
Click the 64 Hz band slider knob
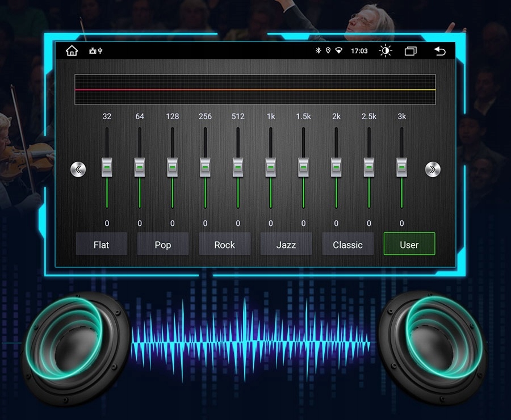pyautogui.click(x=140, y=167)
